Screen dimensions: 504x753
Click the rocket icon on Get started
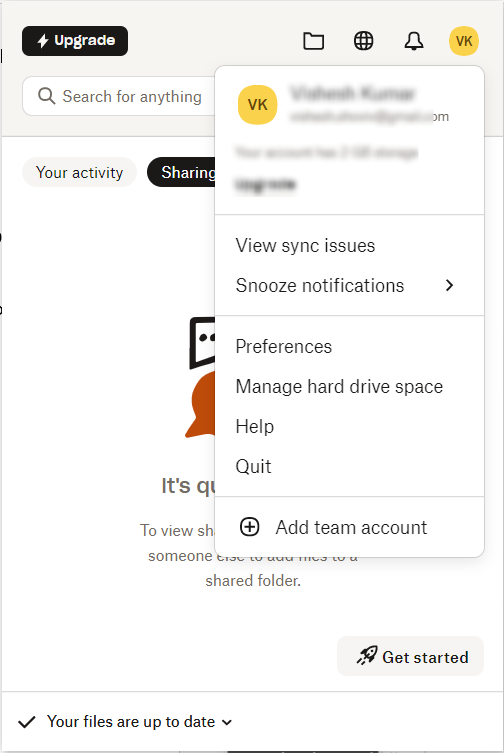(367, 655)
